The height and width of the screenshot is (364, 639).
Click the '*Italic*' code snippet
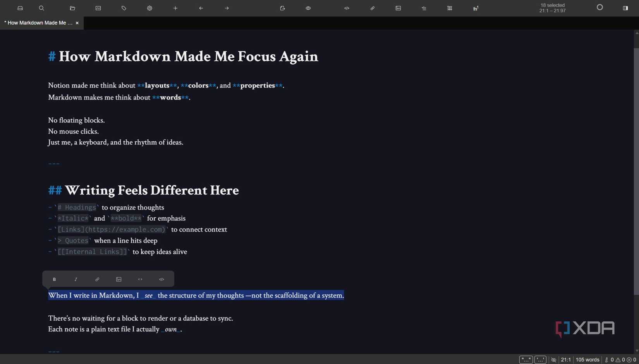coord(73,218)
